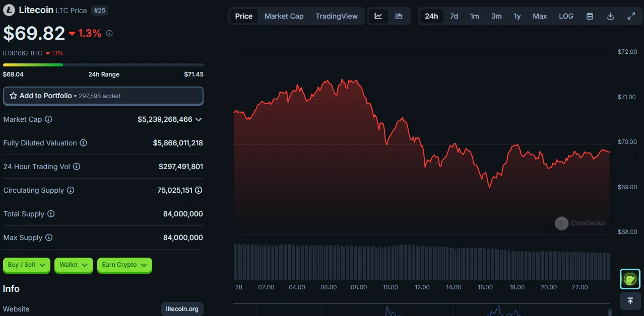Toggle LOG scale on the chart

[566, 16]
